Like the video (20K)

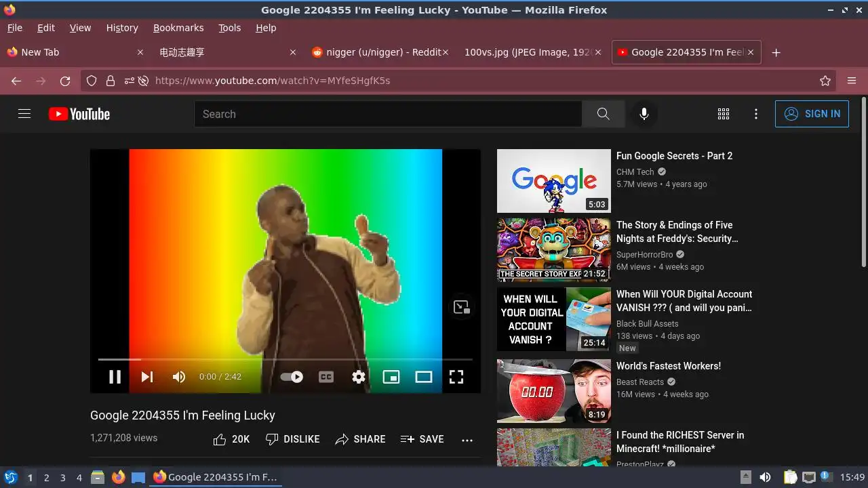click(231, 439)
